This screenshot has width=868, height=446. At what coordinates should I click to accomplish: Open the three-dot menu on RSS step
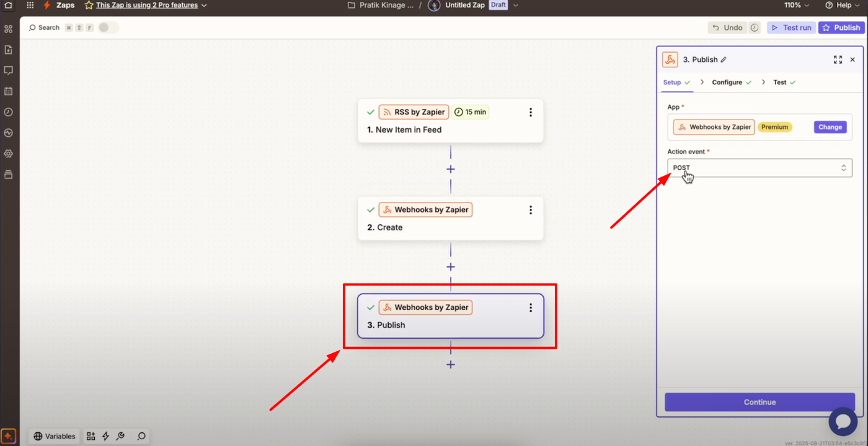pyautogui.click(x=531, y=112)
